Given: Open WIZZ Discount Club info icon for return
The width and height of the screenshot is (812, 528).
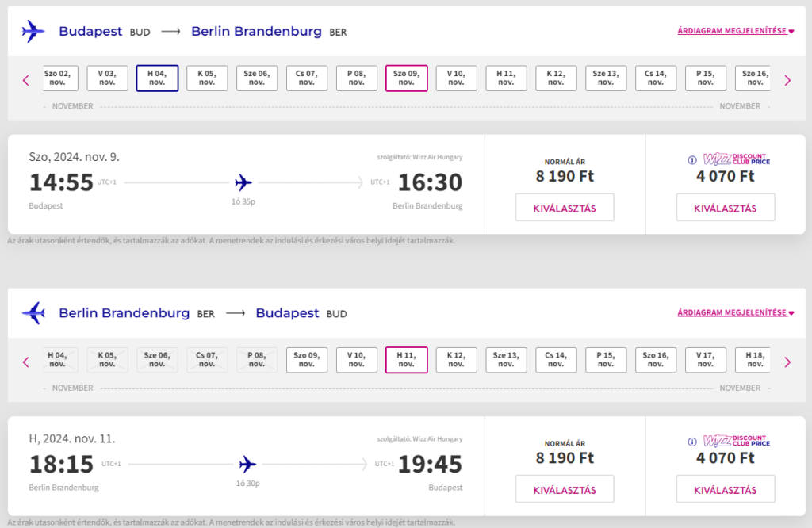Looking at the screenshot, I should tap(691, 442).
